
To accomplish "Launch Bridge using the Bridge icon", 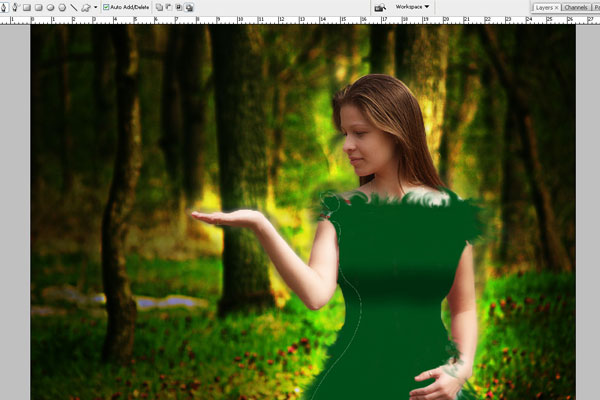I will 380,7.
